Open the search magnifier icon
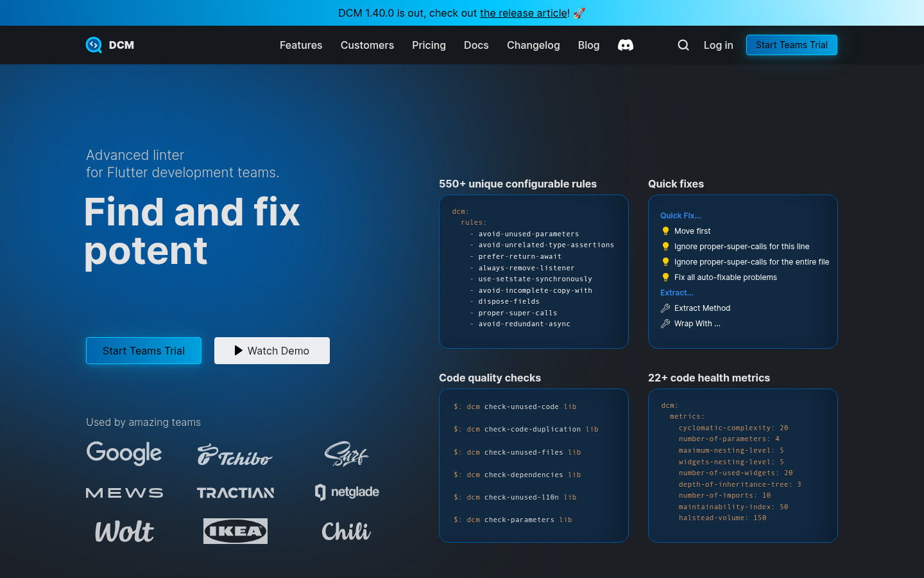Image resolution: width=924 pixels, height=578 pixels. coord(683,45)
